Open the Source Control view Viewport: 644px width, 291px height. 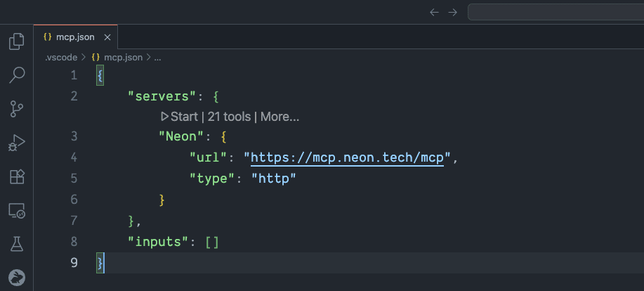click(x=16, y=108)
